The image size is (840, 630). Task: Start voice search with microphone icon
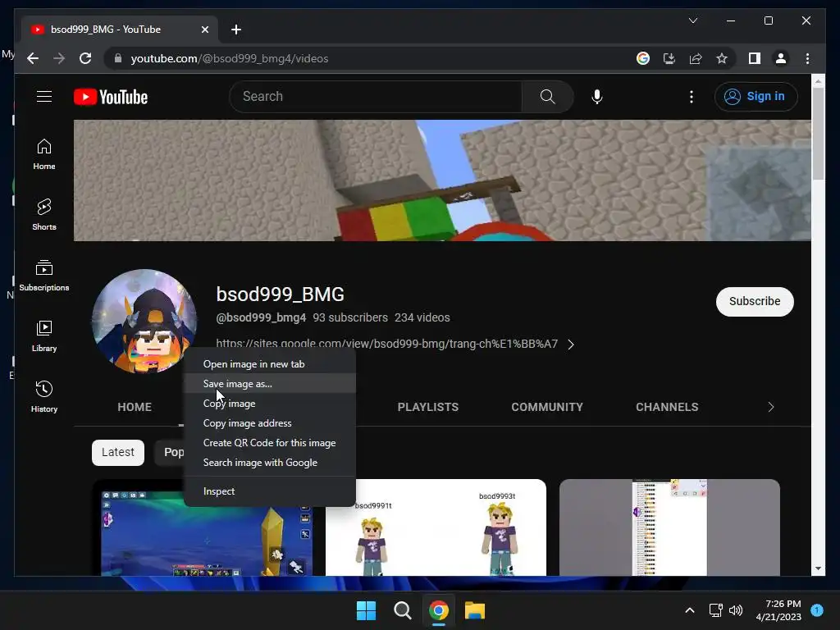597,97
